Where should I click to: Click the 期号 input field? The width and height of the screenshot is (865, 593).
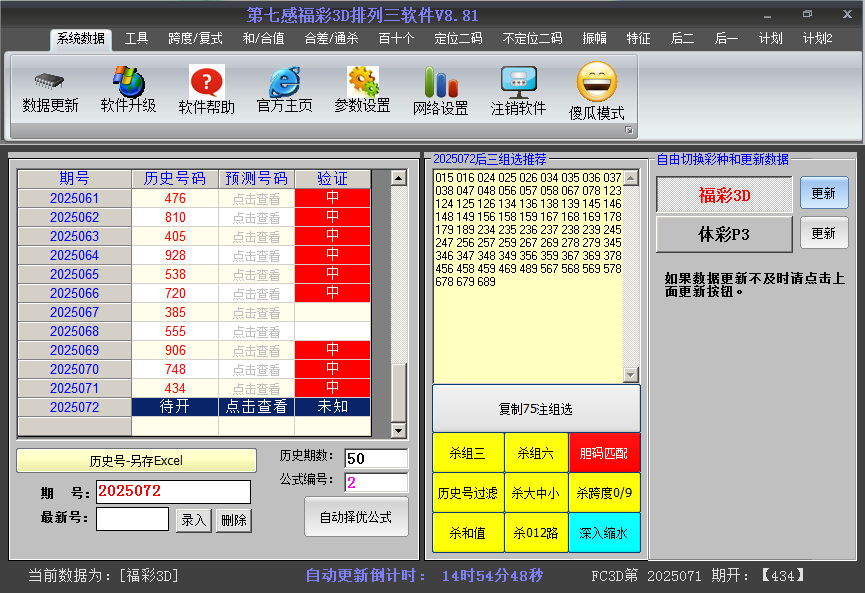coord(173,492)
